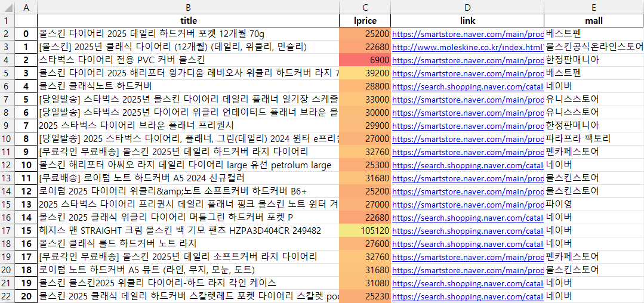Select column C header
Screen dimensions: 644x303
click(365, 7)
